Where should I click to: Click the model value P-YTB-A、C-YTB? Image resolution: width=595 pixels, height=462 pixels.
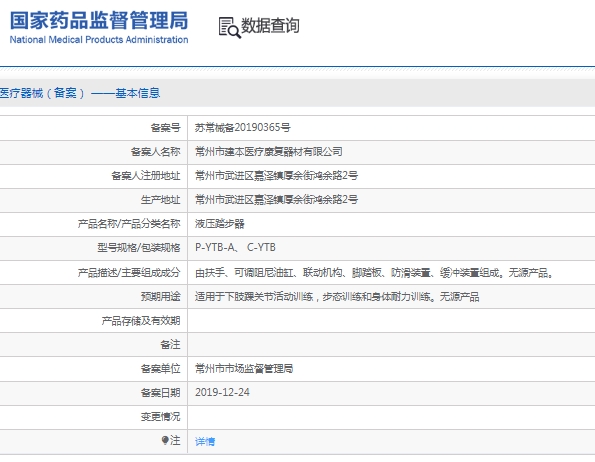click(235, 248)
